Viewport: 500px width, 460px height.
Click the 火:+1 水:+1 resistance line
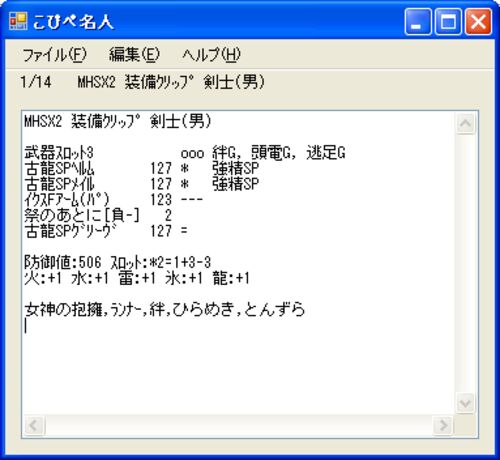(x=137, y=278)
